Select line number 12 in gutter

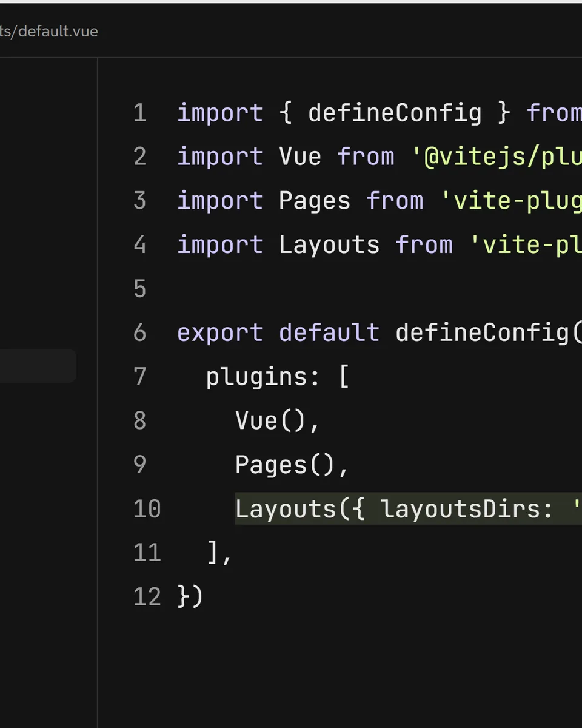click(147, 596)
